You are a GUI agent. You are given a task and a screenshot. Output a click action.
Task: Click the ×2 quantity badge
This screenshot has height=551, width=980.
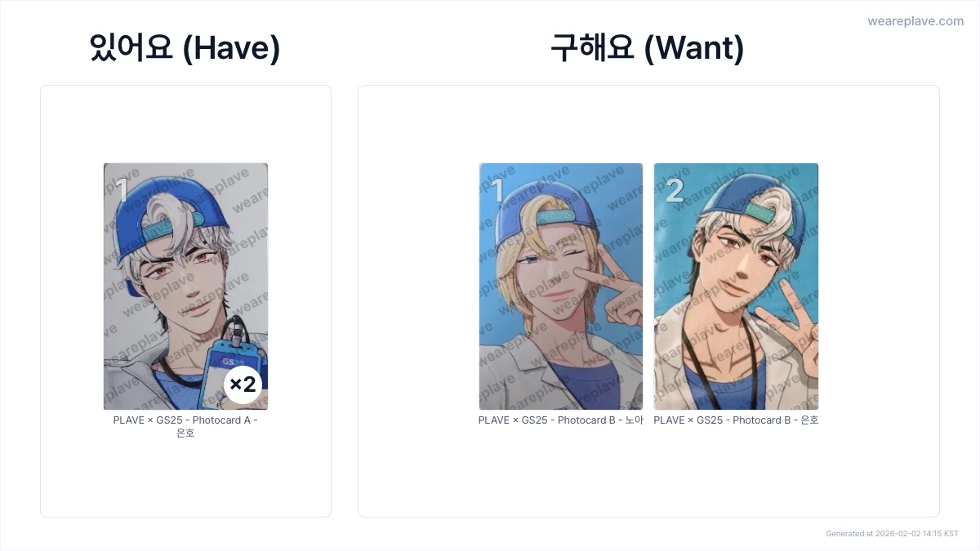[243, 384]
